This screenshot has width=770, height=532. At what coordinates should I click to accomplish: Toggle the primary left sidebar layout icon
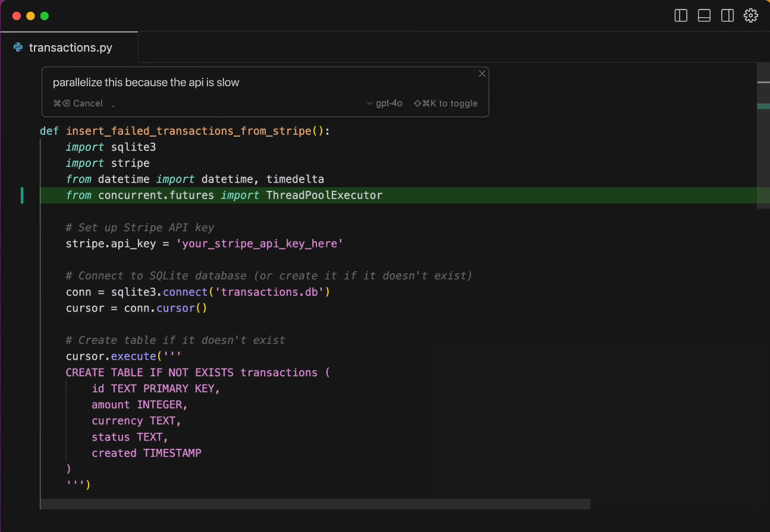(x=681, y=15)
